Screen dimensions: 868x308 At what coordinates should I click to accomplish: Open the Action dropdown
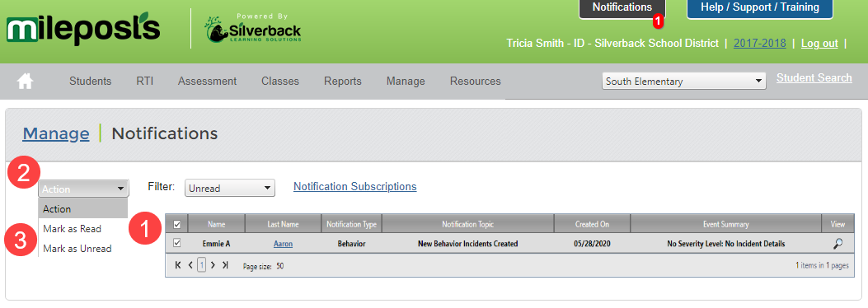pos(83,189)
